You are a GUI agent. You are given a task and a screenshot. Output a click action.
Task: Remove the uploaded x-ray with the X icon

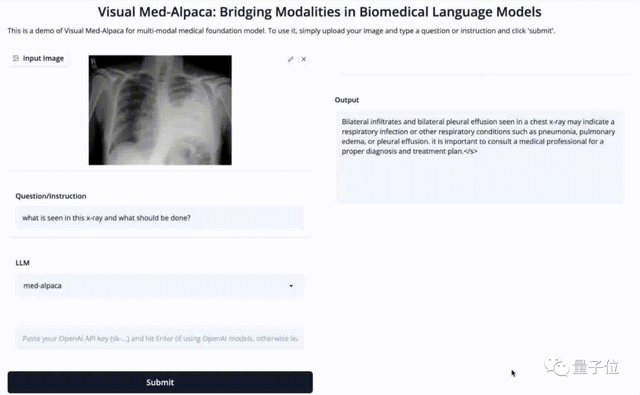point(304,59)
